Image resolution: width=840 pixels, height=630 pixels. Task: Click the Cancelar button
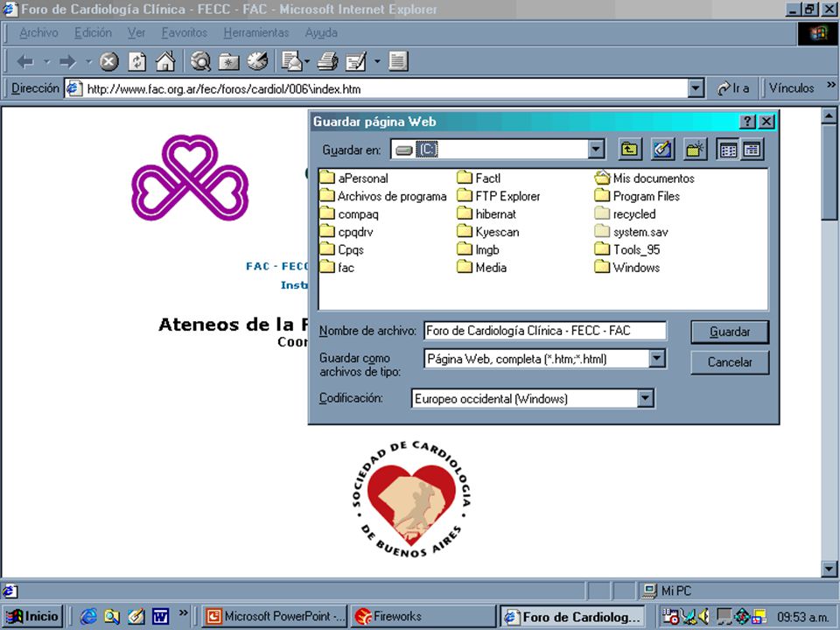730,362
